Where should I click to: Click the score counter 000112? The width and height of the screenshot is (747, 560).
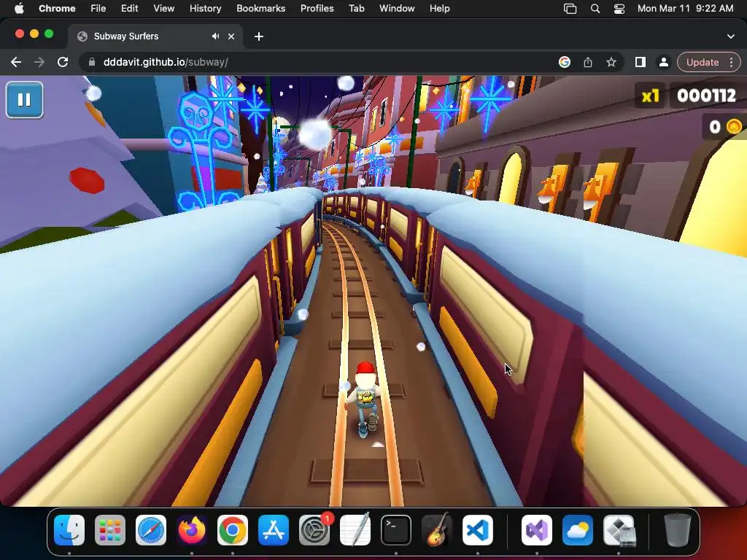706,96
